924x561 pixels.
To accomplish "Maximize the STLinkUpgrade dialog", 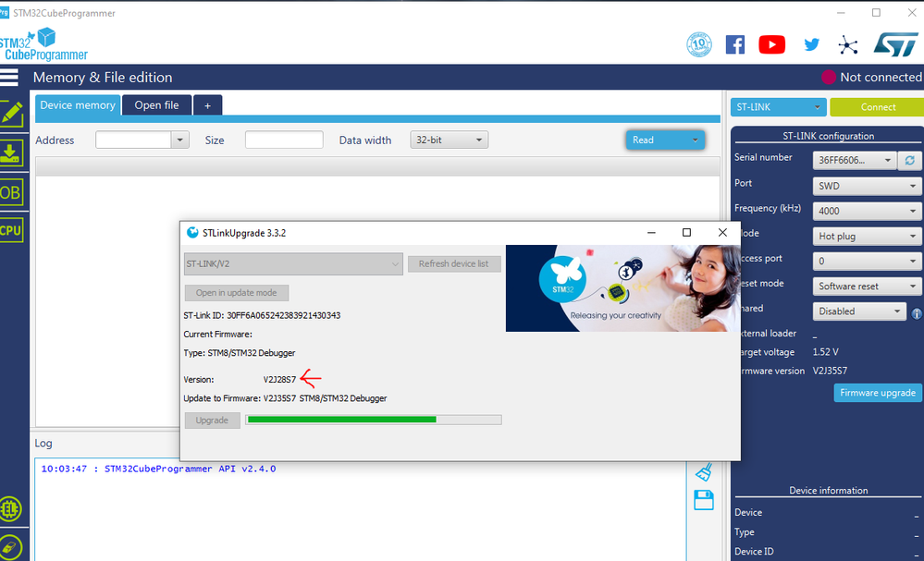I will [686, 233].
